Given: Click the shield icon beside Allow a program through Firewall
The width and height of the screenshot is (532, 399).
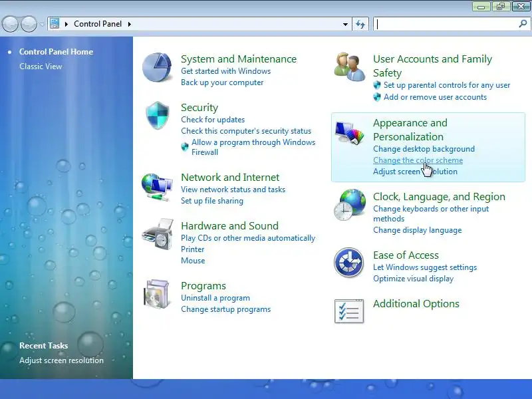Looking at the screenshot, I should tap(185, 146).
